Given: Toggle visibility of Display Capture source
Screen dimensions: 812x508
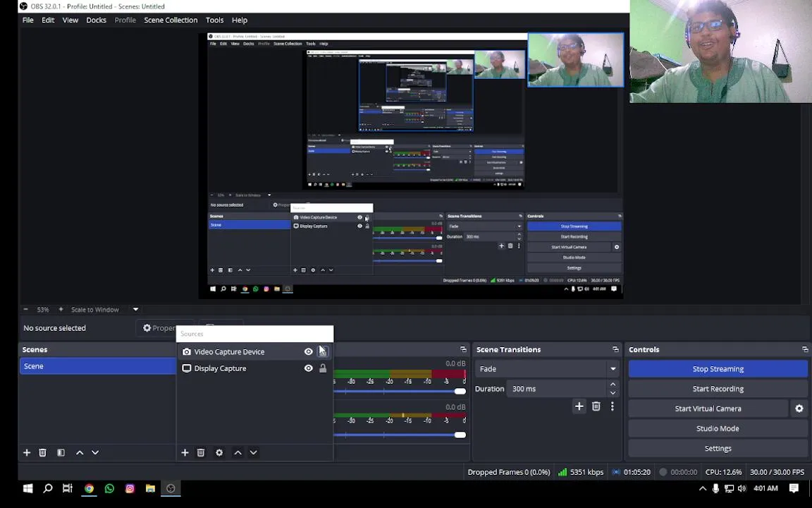Looking at the screenshot, I should 308,368.
